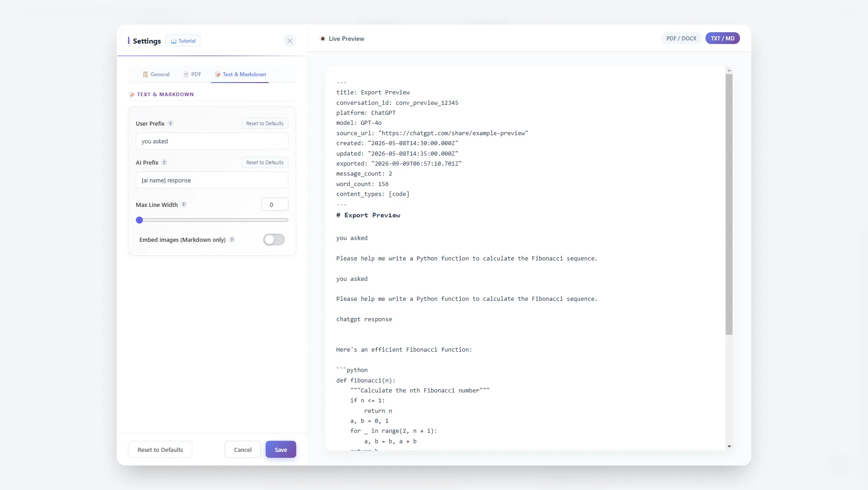868x490 pixels.
Task: Switch preview to PDF / DOCX
Action: 681,39
